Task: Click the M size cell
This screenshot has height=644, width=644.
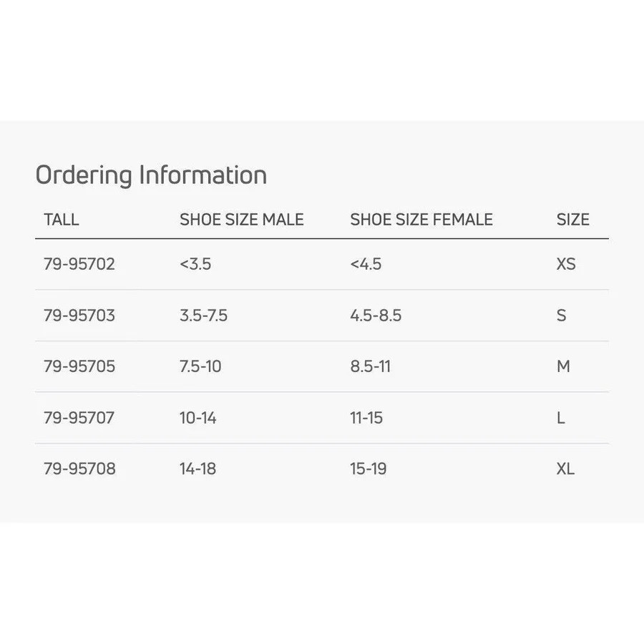Action: 563,366
